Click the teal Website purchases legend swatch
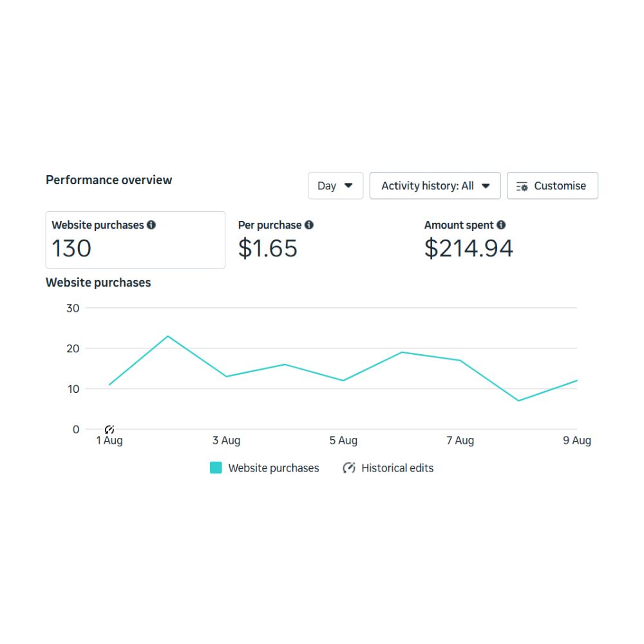The width and height of the screenshot is (644, 644). [216, 468]
